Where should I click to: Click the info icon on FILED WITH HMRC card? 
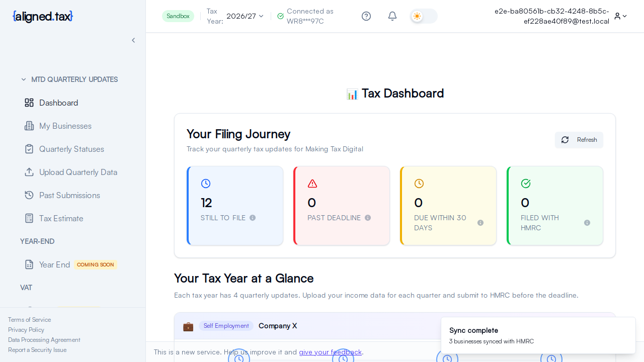[587, 223]
